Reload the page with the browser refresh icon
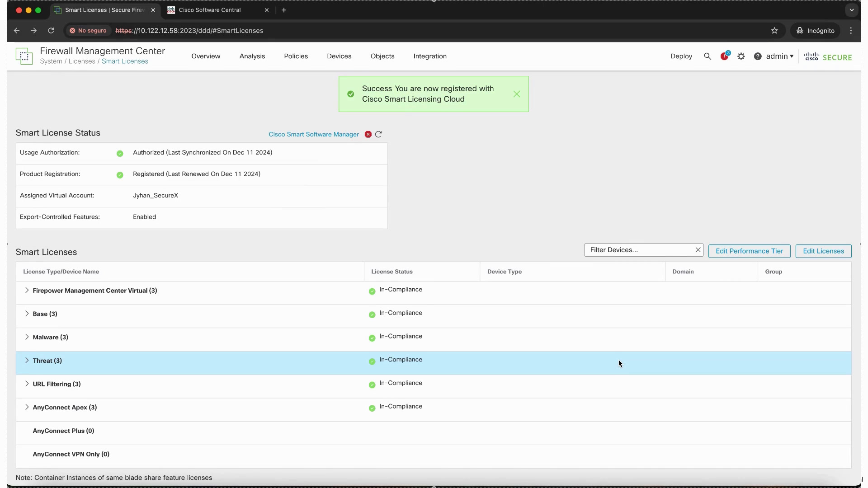The height and width of the screenshot is (488, 868). click(51, 30)
